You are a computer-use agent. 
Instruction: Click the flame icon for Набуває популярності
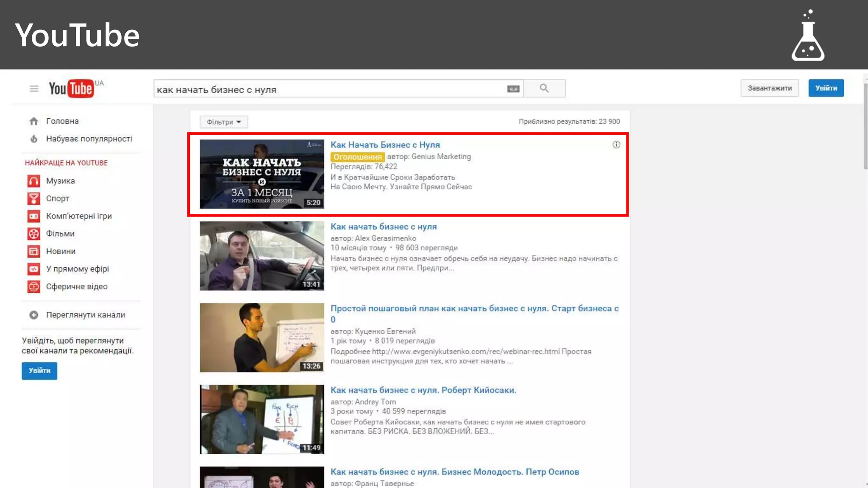[34, 139]
